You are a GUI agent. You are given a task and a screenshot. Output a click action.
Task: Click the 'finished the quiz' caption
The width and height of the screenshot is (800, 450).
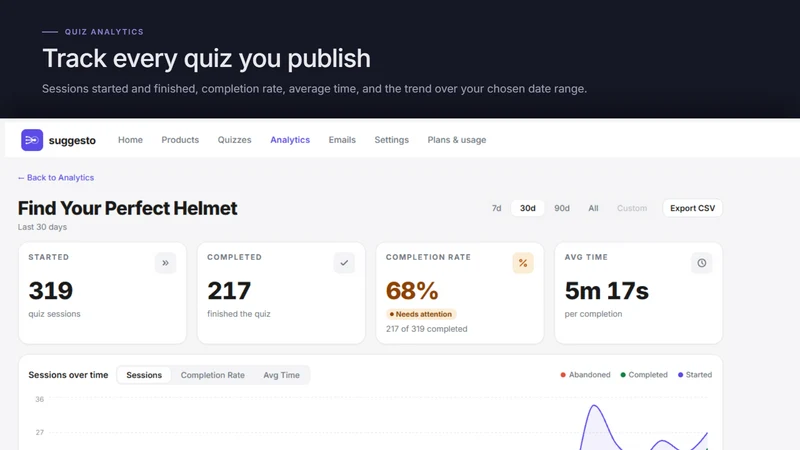pos(239,314)
